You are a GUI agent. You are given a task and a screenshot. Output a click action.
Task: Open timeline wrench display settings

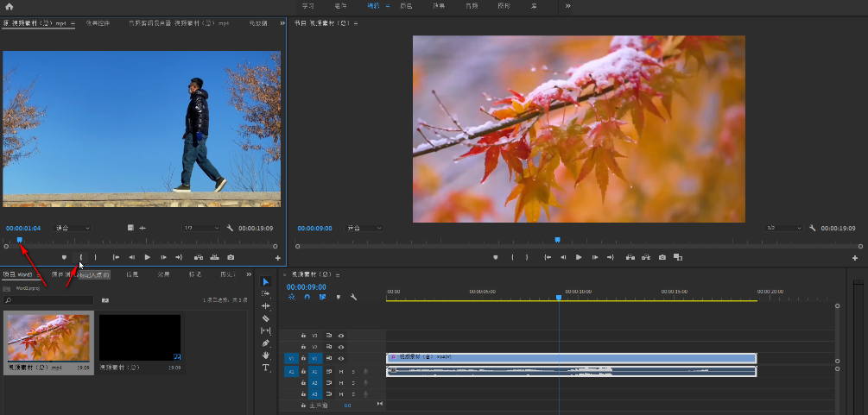tap(353, 297)
